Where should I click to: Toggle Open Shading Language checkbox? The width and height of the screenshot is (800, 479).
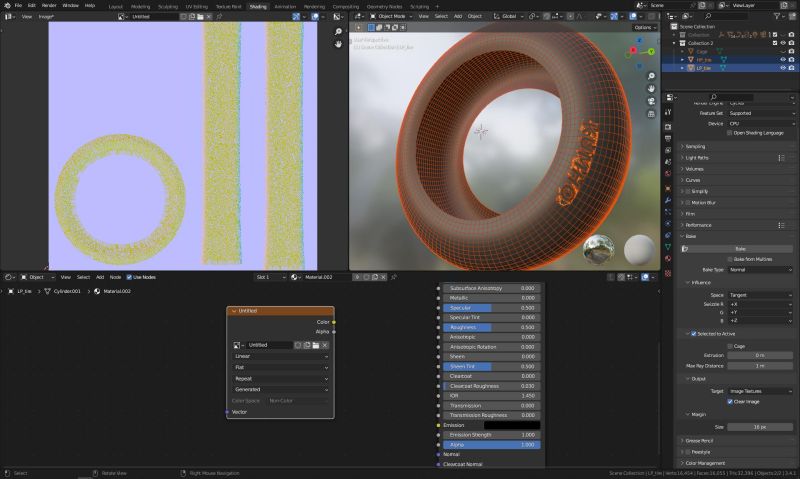pyautogui.click(x=730, y=133)
